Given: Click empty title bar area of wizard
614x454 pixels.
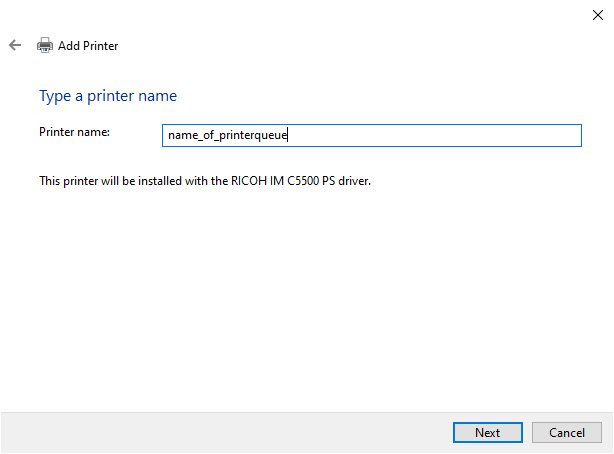Looking at the screenshot, I should pyautogui.click(x=300, y=14).
